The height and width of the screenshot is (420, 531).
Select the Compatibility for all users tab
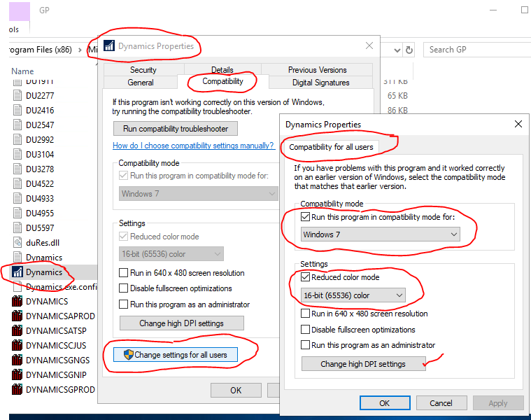(x=331, y=147)
